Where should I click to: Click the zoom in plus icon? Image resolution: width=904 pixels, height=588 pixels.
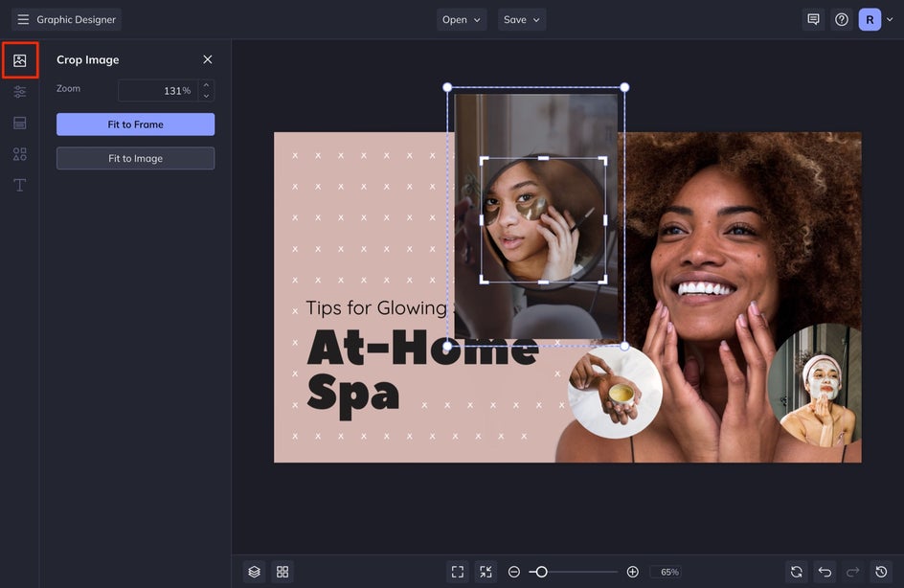tap(632, 572)
